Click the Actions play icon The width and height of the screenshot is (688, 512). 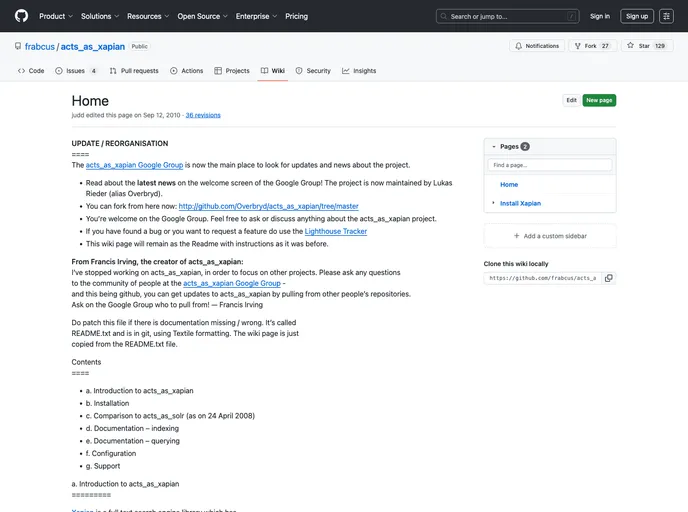point(174,71)
